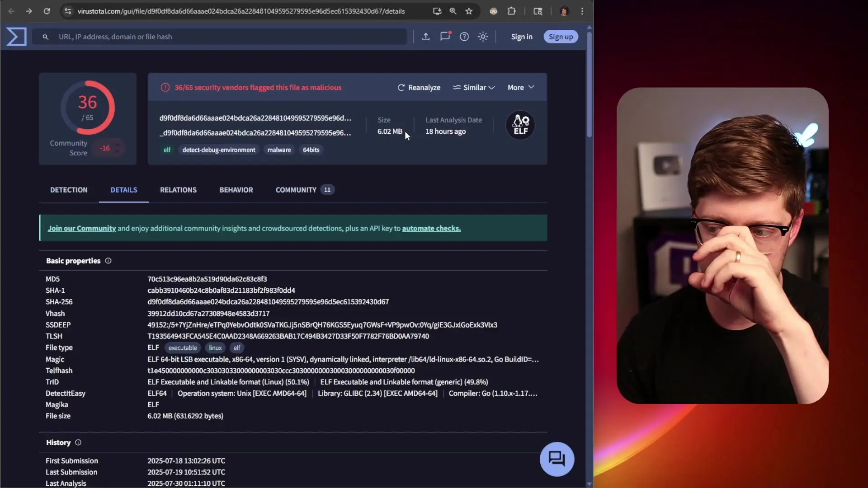
Task: Click the Sign up button
Action: (561, 37)
